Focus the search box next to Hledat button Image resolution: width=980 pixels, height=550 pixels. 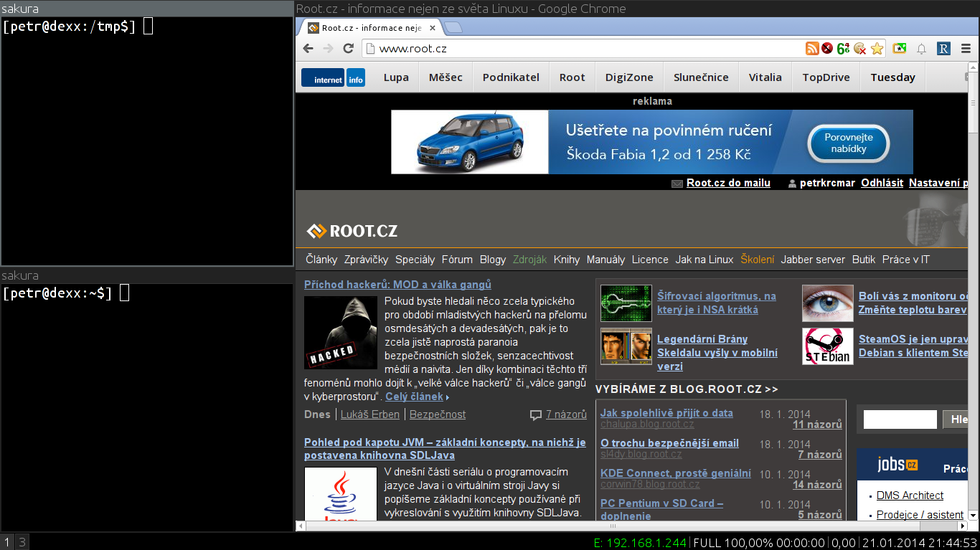pos(900,419)
